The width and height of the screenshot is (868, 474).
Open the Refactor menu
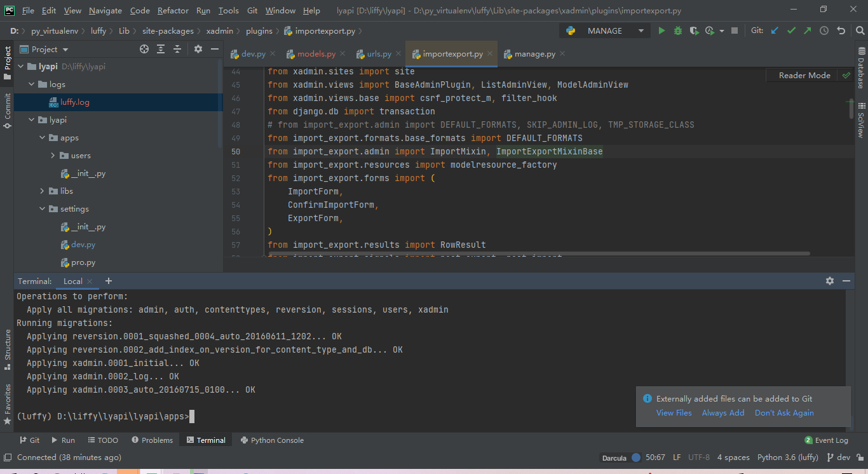click(x=173, y=11)
